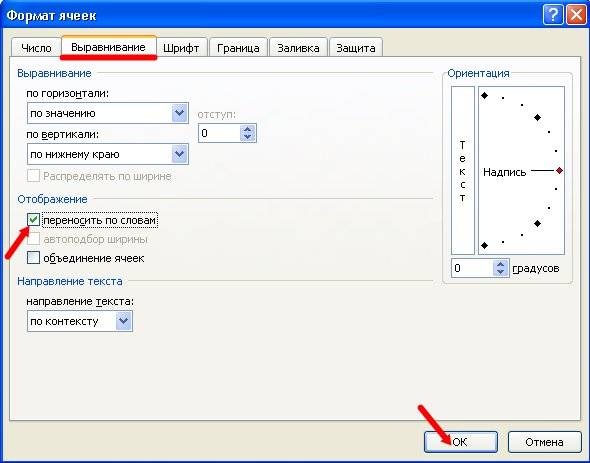
Task: Decrease градусов with down spinner arrow
Action: tap(500, 272)
